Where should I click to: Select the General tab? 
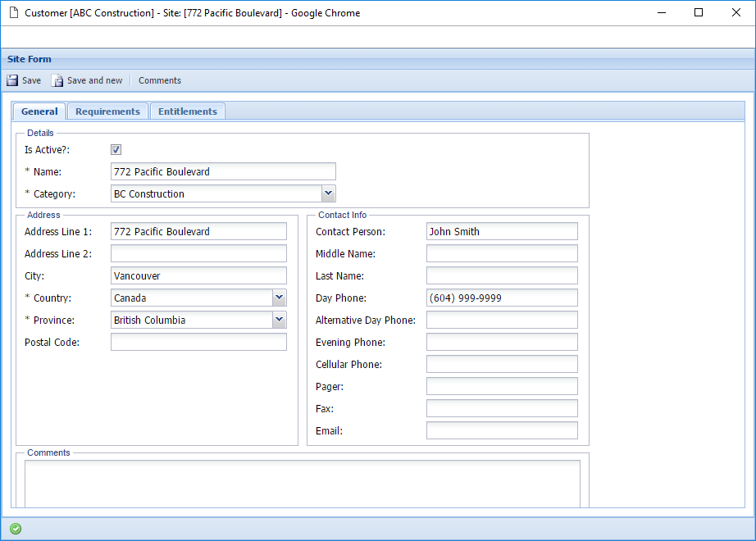(x=39, y=111)
